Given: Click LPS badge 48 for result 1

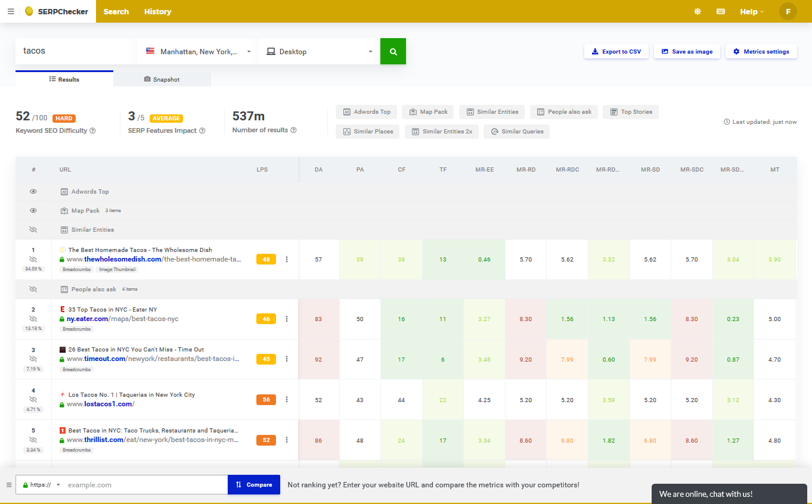Looking at the screenshot, I should 266,259.
